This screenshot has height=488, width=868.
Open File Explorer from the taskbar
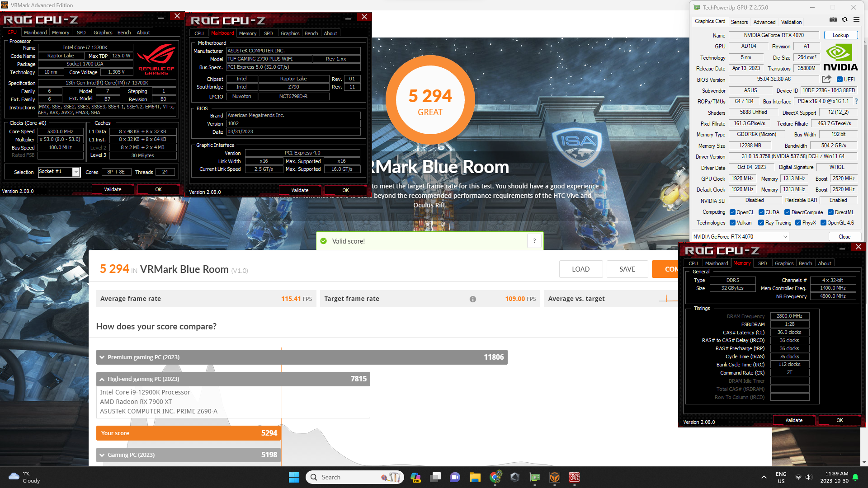point(475,477)
